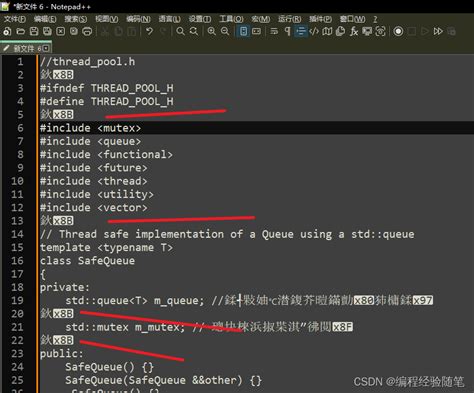Click the template <typename T> line
The height and width of the screenshot is (393, 474).
click(x=106, y=248)
